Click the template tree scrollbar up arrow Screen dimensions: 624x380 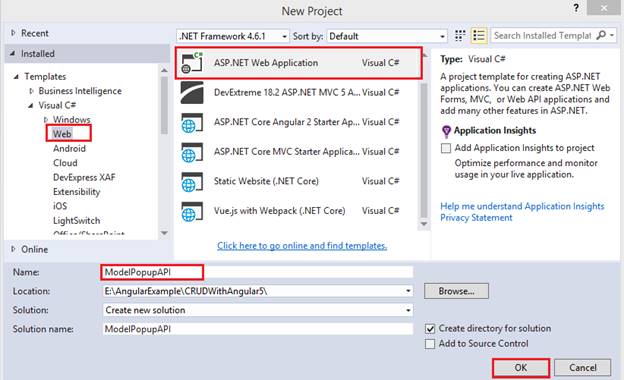(x=164, y=70)
